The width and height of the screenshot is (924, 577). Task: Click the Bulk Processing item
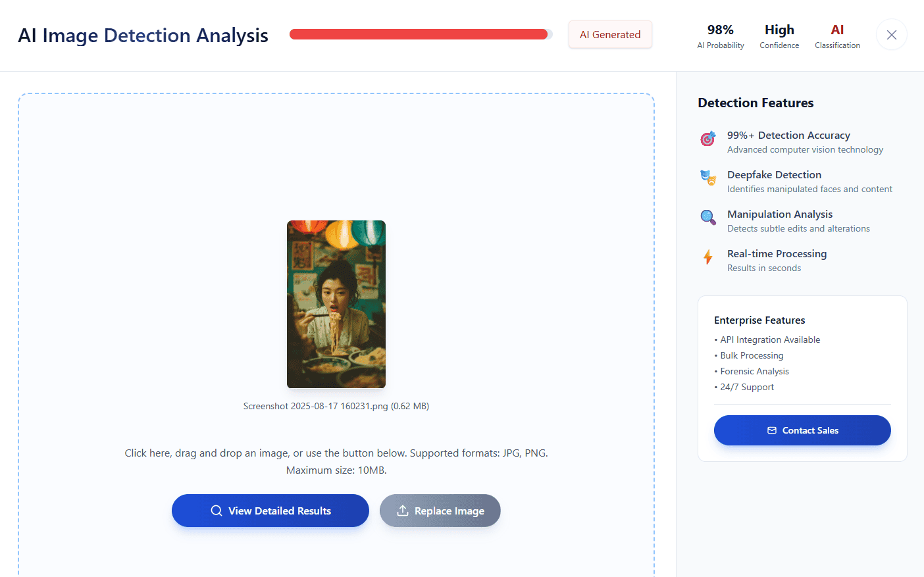[x=749, y=355]
